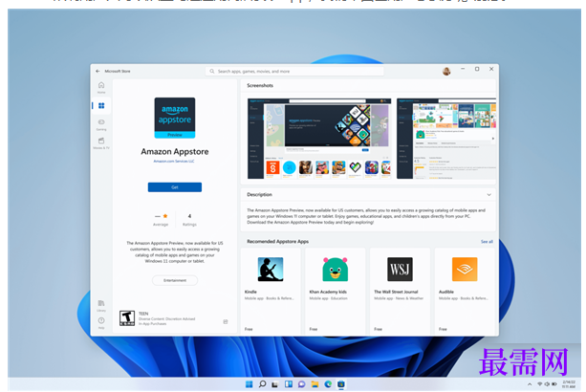Open Task View from the taskbar
The height and width of the screenshot is (392, 586).
tap(275, 384)
